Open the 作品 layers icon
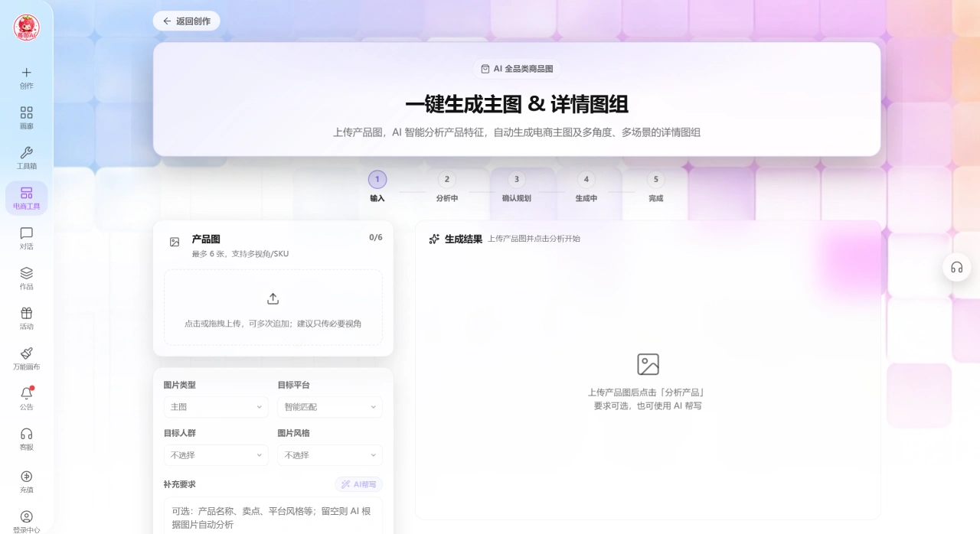Image resolution: width=980 pixels, height=534 pixels. [26, 273]
